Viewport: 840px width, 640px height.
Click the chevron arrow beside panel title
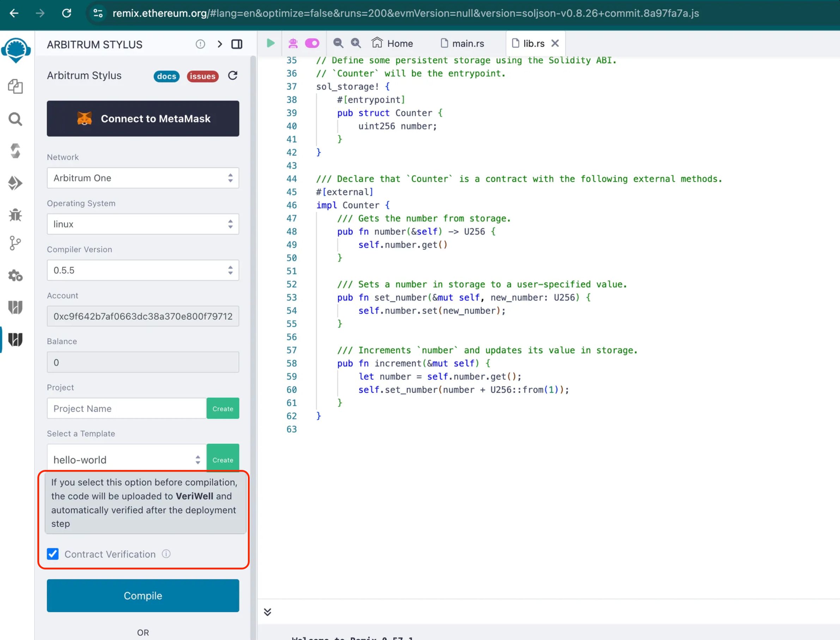coord(220,44)
